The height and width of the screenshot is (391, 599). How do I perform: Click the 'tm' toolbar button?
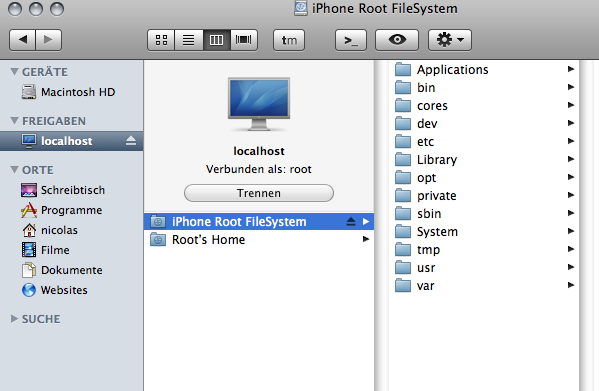[x=289, y=40]
